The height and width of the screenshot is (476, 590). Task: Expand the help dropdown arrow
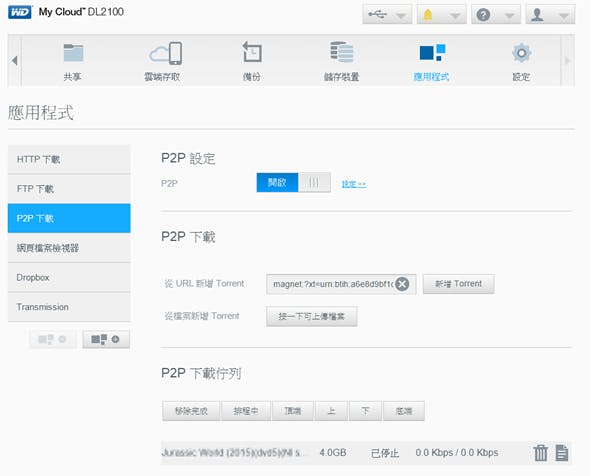(509, 16)
